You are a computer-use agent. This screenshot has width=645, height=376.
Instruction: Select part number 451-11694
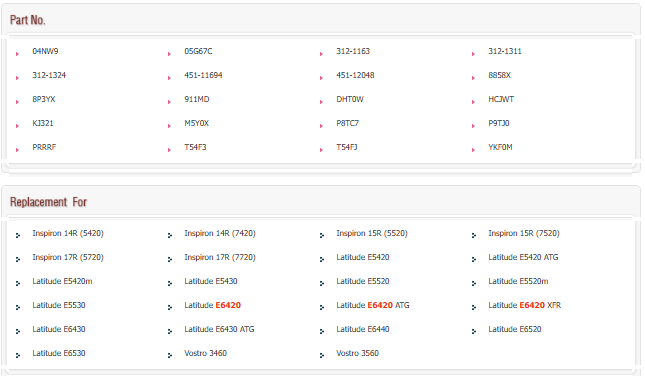pos(203,75)
